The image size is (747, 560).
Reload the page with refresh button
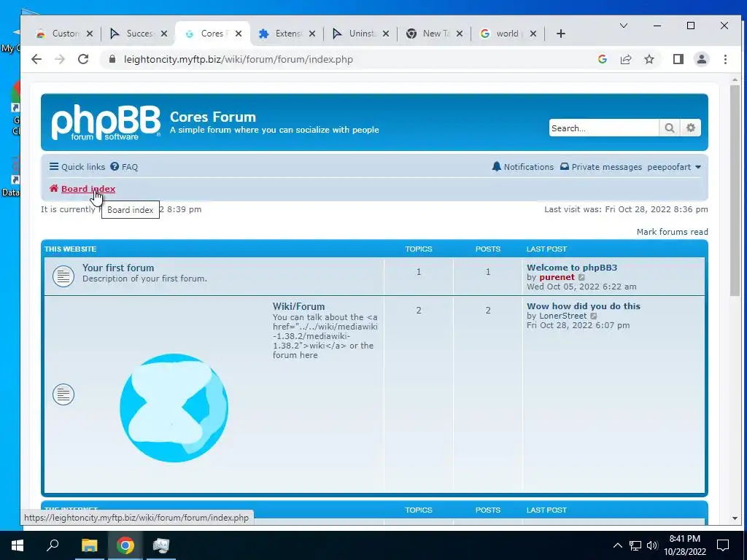83,59
